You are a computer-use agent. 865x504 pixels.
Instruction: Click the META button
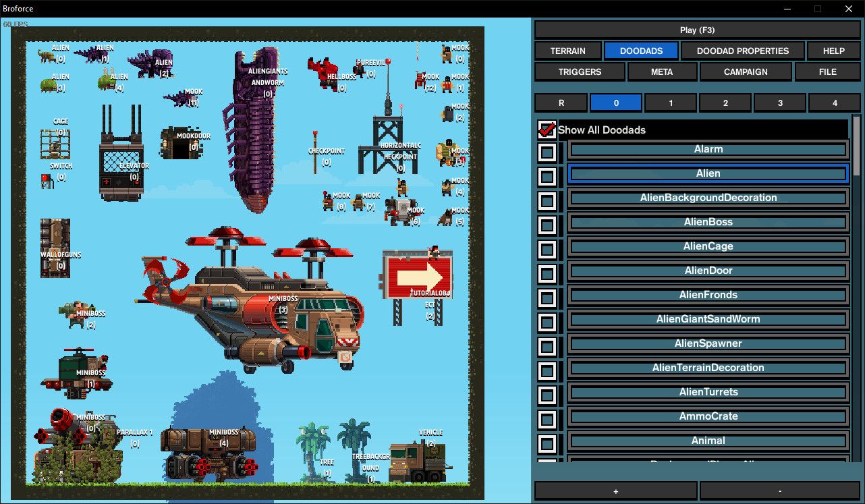coord(662,72)
